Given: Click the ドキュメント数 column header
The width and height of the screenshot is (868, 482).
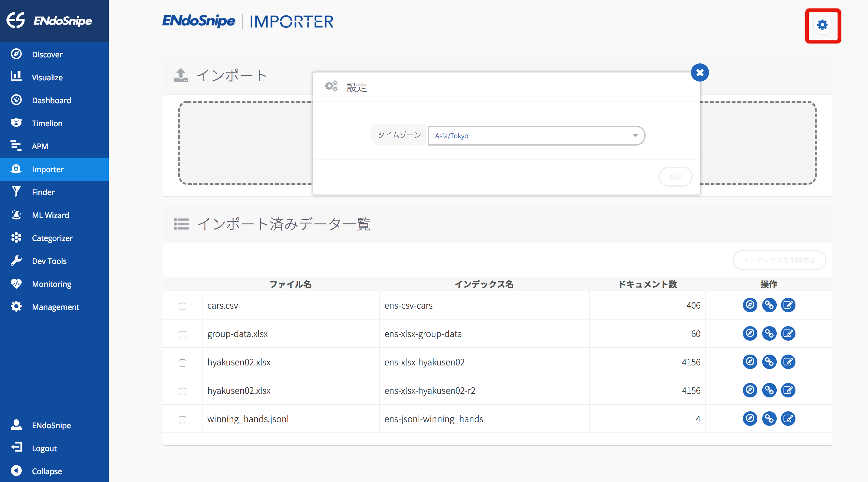Looking at the screenshot, I should (647, 284).
